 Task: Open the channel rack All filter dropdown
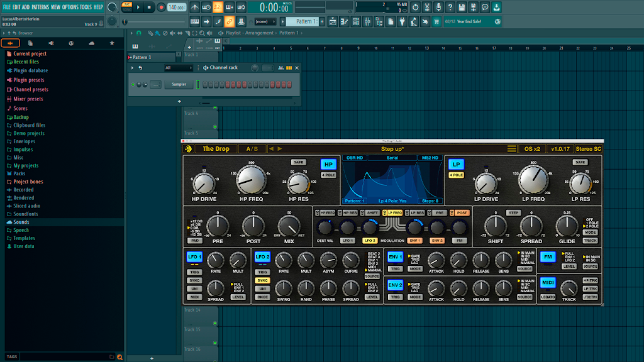178,68
